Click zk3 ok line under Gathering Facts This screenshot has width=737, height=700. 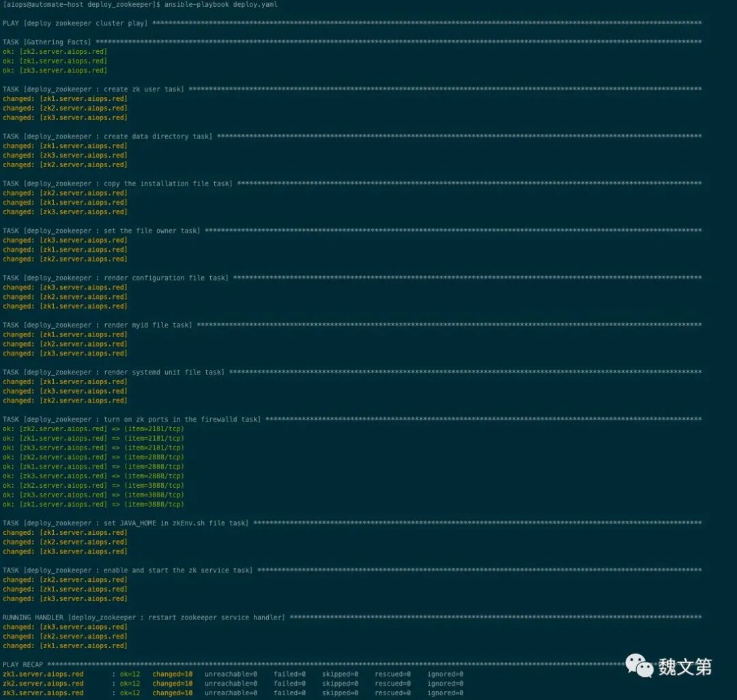click(55, 70)
